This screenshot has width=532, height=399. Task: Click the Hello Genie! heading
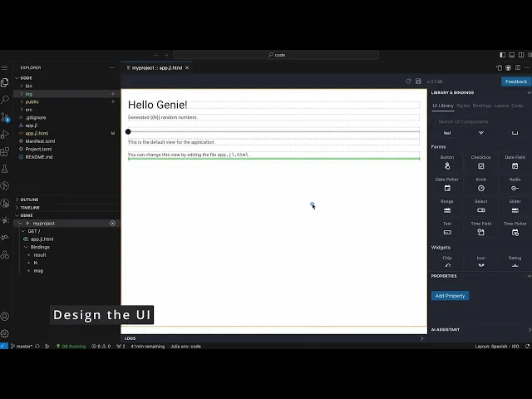(157, 105)
